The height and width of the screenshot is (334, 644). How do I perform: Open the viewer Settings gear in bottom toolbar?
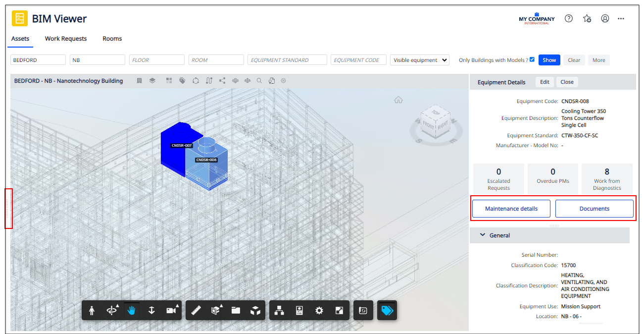click(x=319, y=310)
